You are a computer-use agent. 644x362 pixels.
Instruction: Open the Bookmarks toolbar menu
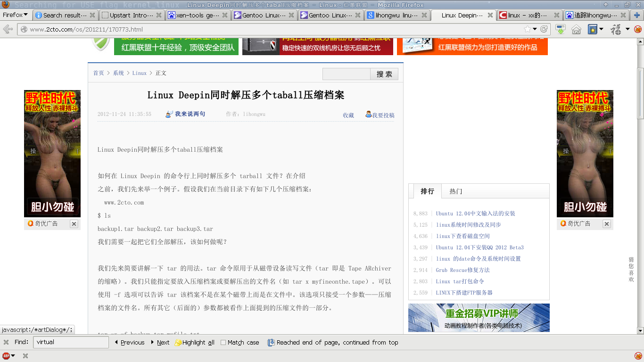pyautogui.click(x=592, y=29)
